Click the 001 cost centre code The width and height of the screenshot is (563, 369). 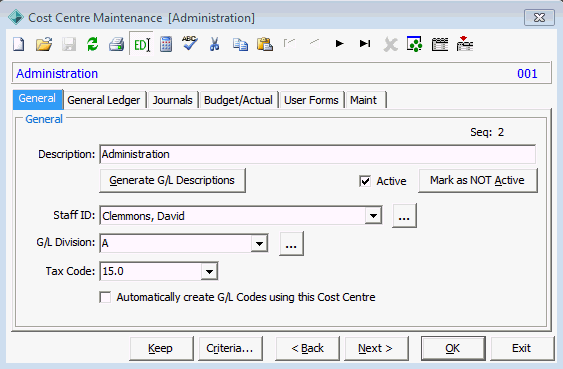pos(527,74)
